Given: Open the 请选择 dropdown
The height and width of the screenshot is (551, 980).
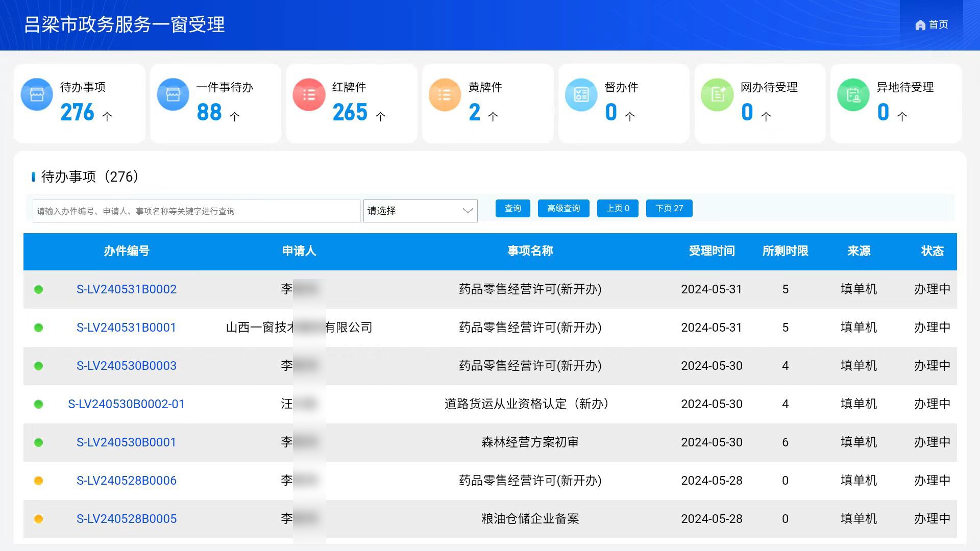Looking at the screenshot, I should pyautogui.click(x=420, y=211).
